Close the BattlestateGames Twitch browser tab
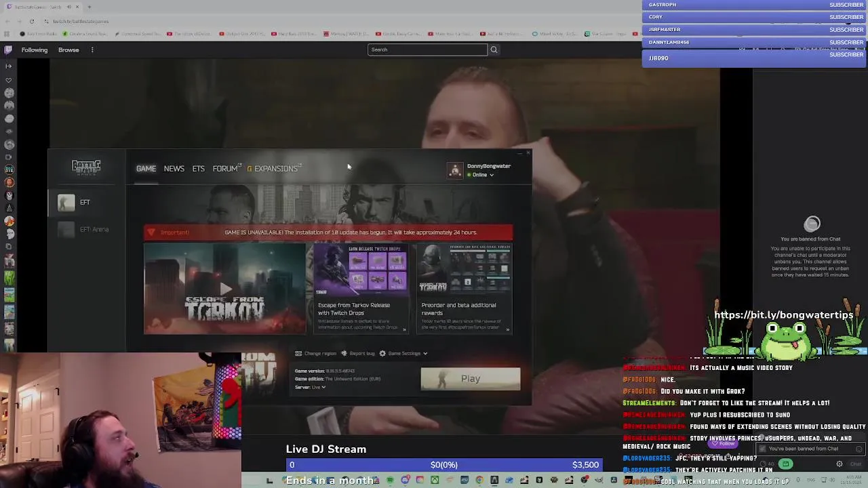Screen dimensions: 868x488 coord(77,7)
